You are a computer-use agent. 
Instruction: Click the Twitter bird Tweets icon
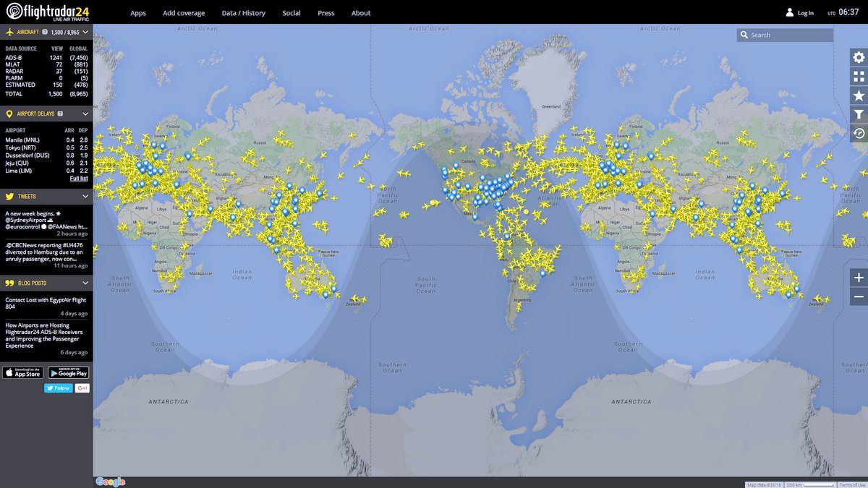pyautogui.click(x=9, y=196)
